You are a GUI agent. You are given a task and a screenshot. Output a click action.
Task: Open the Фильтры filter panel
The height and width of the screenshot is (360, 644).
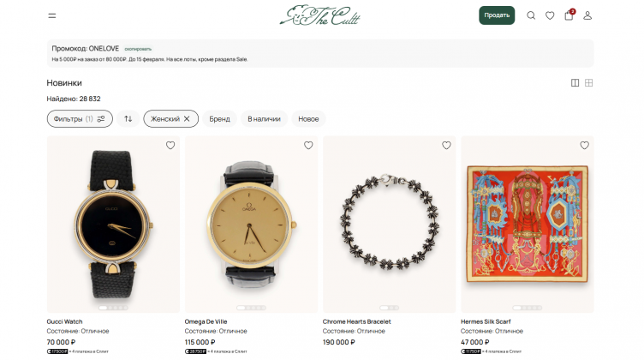[x=79, y=119]
